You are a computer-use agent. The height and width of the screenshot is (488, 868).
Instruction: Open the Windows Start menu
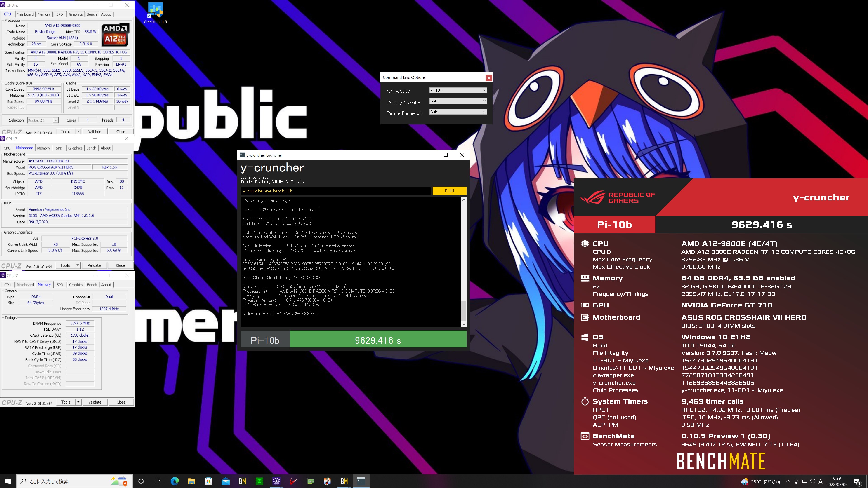coord(8,481)
